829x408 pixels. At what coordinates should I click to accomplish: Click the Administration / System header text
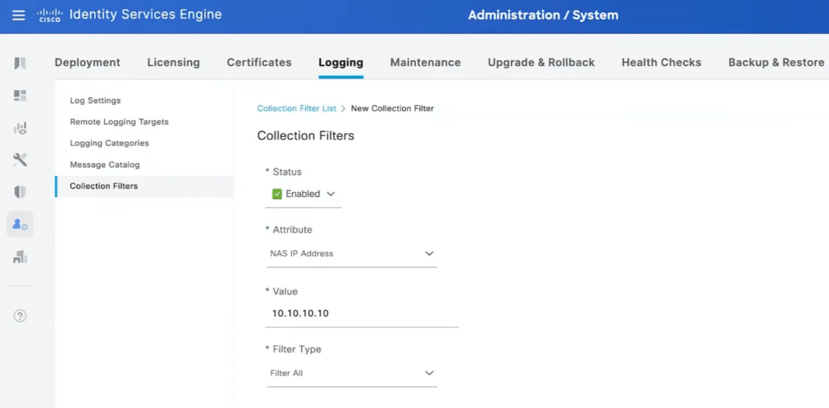coord(543,15)
